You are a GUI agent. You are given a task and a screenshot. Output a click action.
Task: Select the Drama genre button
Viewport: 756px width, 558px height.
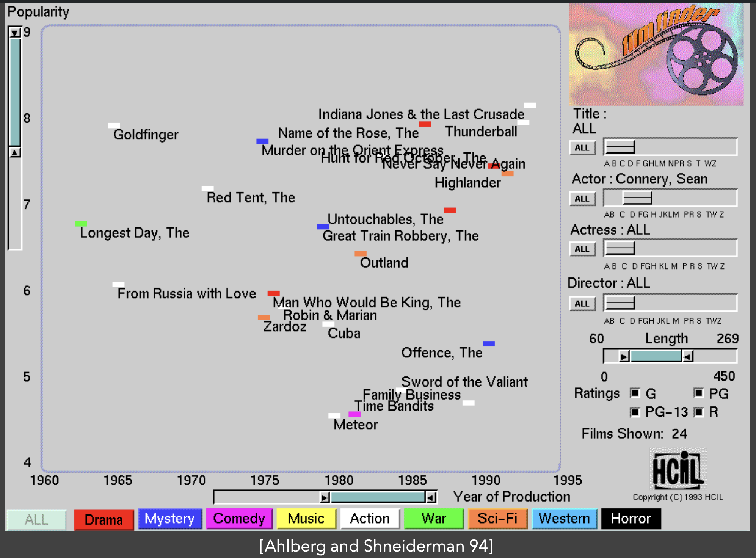coord(104,519)
